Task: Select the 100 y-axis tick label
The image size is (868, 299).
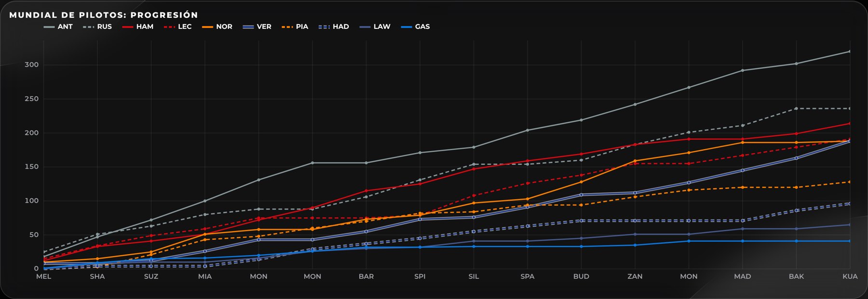Action: [x=32, y=201]
